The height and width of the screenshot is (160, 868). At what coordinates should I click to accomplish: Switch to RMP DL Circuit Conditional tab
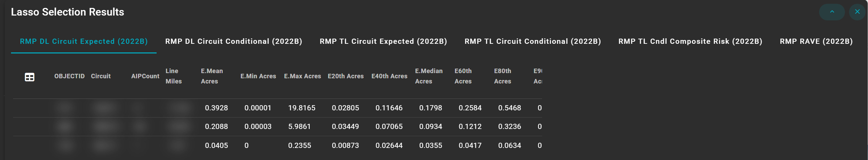(x=233, y=41)
